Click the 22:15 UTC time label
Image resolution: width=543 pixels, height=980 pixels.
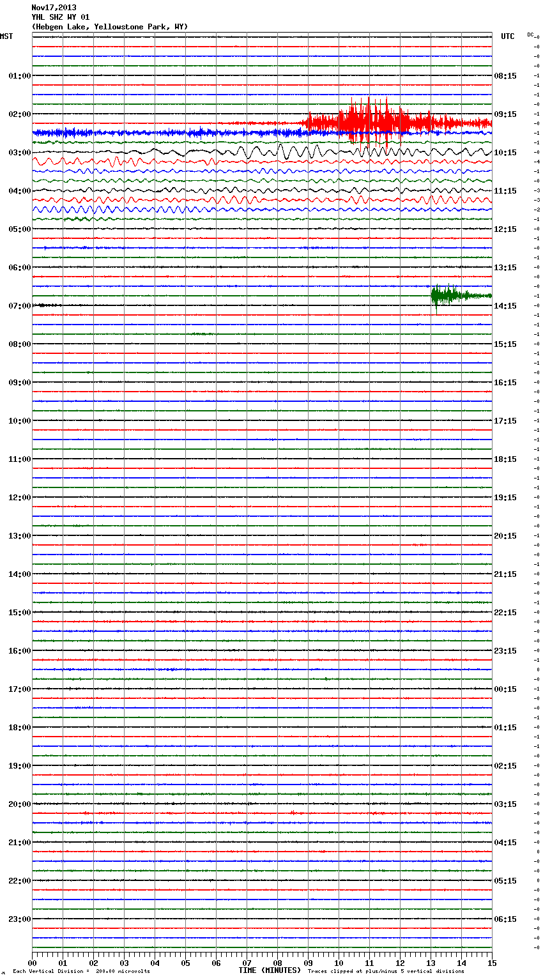pos(505,613)
